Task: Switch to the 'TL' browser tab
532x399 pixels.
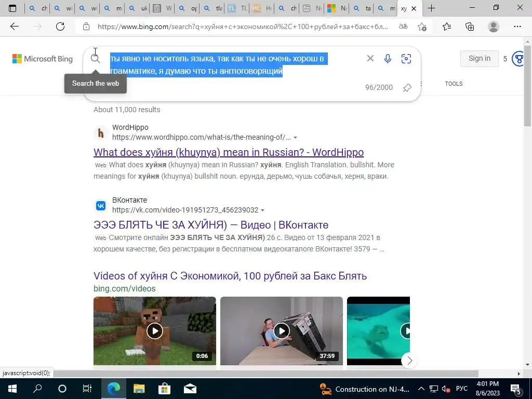Action: (x=237, y=8)
